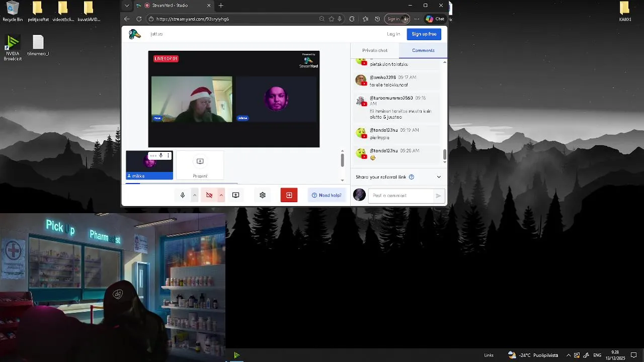Open browser three-dot settings menu
Screen dimensions: 644x362
(417, 19)
